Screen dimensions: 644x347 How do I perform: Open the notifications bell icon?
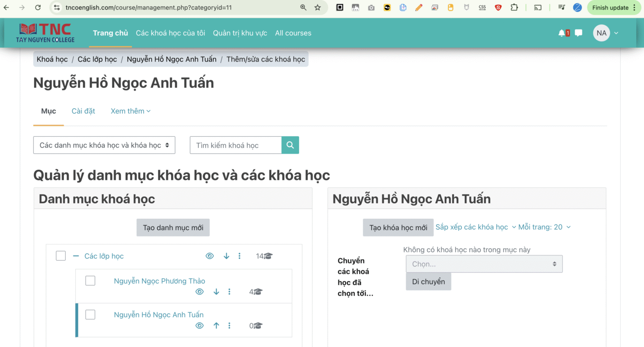pyautogui.click(x=562, y=33)
